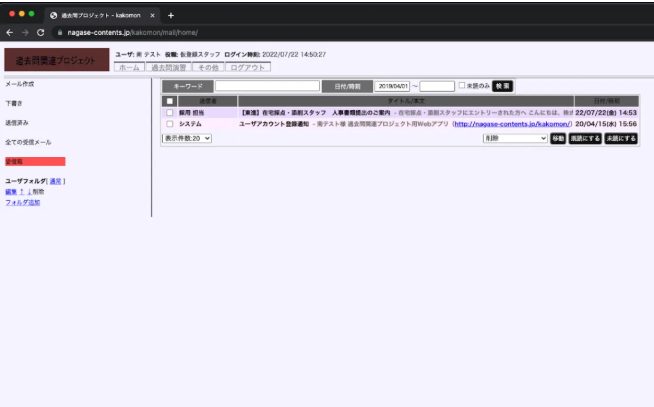The image size is (654, 407).
Task: Click the date 22/07/22(金) 14:53
Action: (x=606, y=113)
